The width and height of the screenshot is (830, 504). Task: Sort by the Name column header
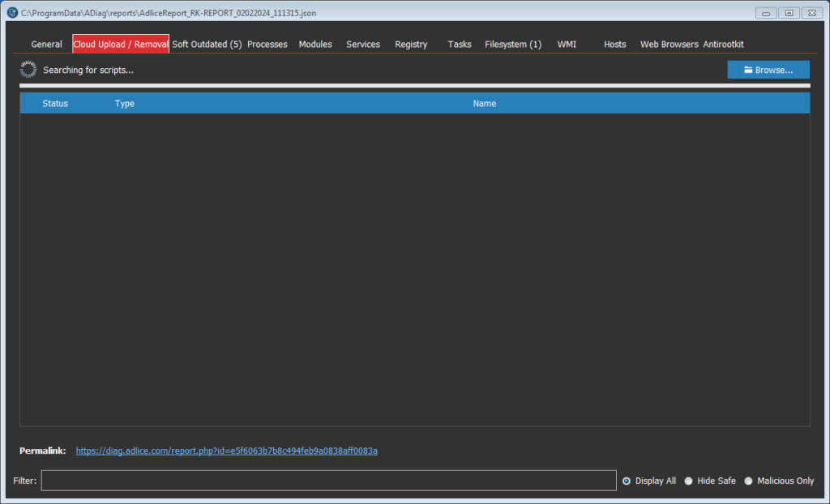click(x=484, y=104)
